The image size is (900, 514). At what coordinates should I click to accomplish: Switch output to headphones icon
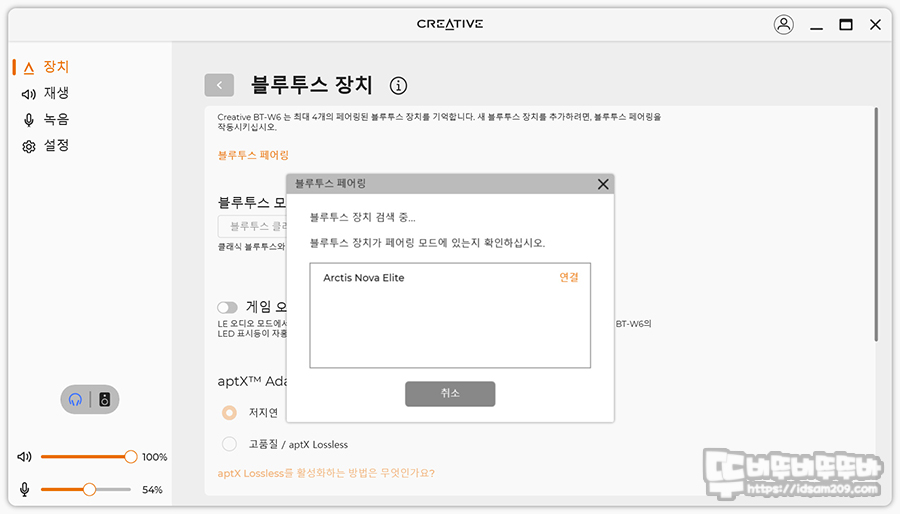[x=75, y=399]
